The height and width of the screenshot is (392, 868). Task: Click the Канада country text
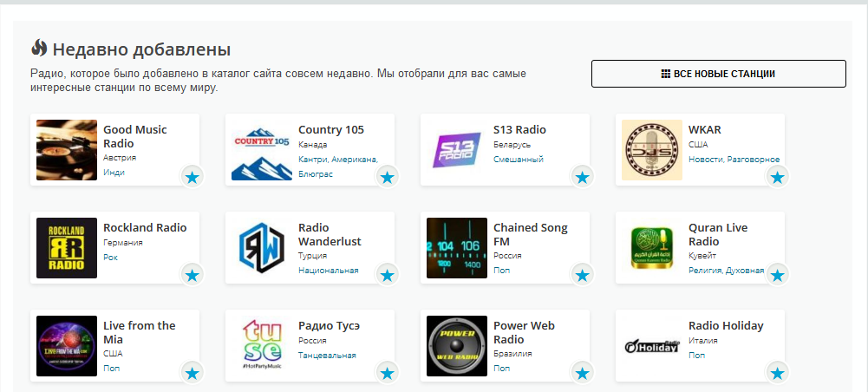tap(313, 145)
